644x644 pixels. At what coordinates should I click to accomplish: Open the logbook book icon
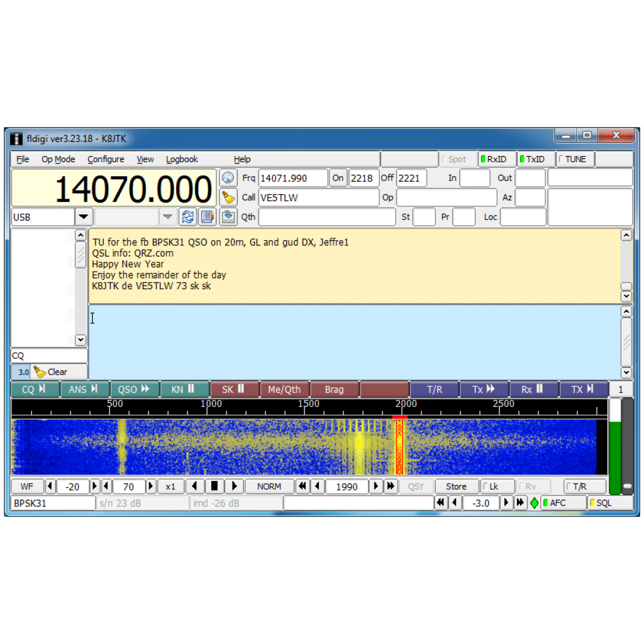point(207,216)
